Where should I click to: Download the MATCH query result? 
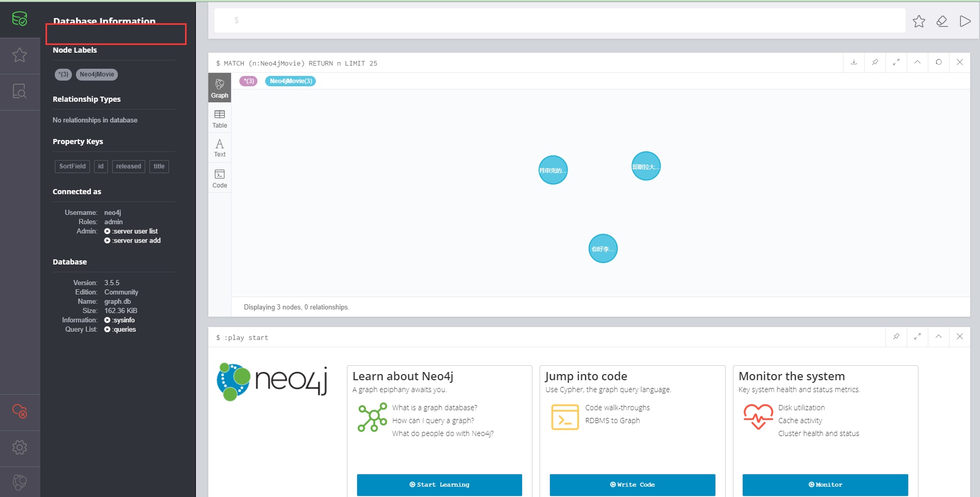(x=853, y=62)
